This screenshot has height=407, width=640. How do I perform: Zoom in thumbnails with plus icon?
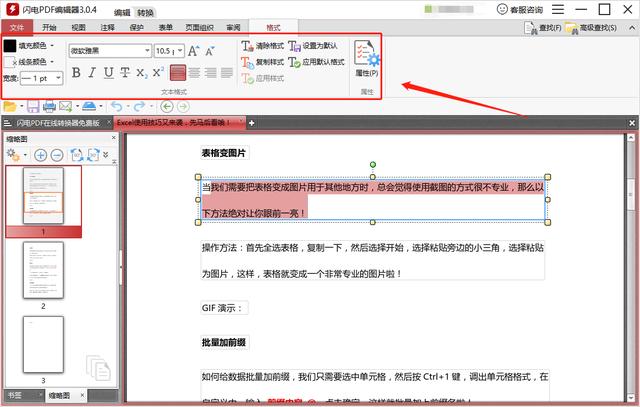click(41, 155)
